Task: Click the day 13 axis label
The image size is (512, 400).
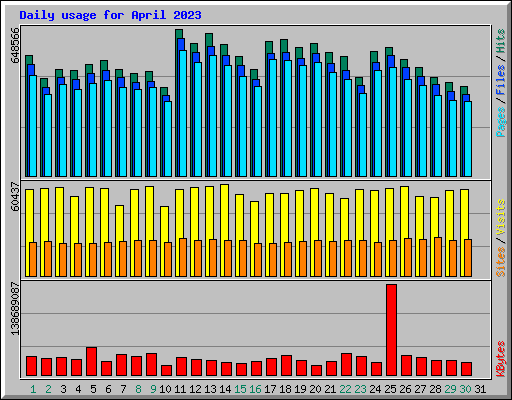Action: (x=210, y=389)
